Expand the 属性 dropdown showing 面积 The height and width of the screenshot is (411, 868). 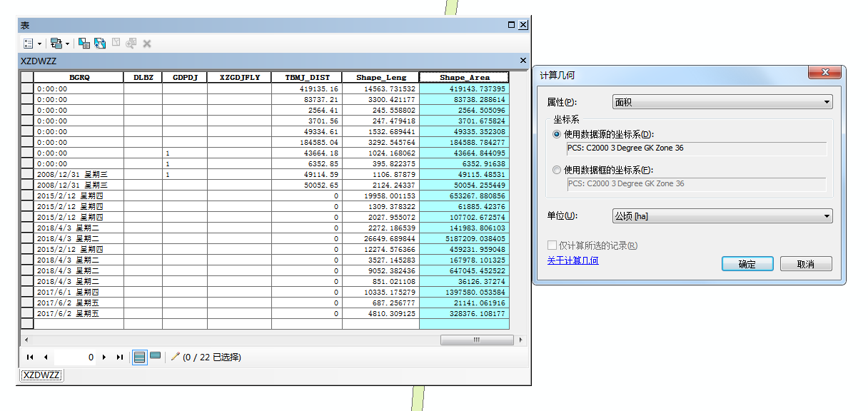[722, 102]
